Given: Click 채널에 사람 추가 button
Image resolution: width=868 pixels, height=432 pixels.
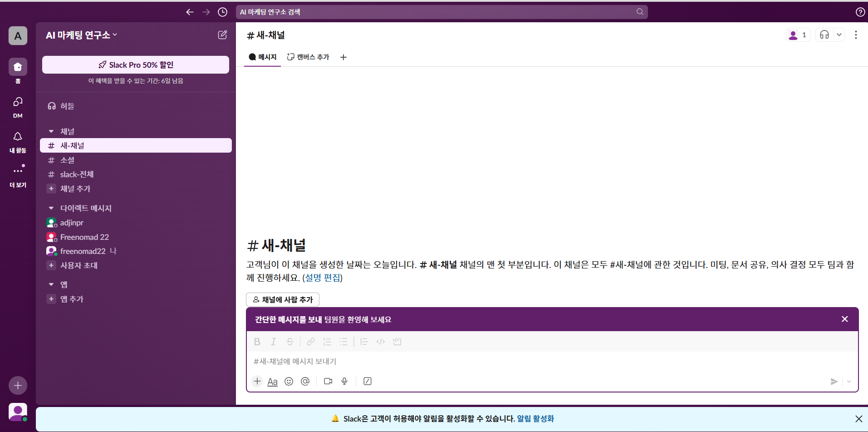Looking at the screenshot, I should coord(283,300).
